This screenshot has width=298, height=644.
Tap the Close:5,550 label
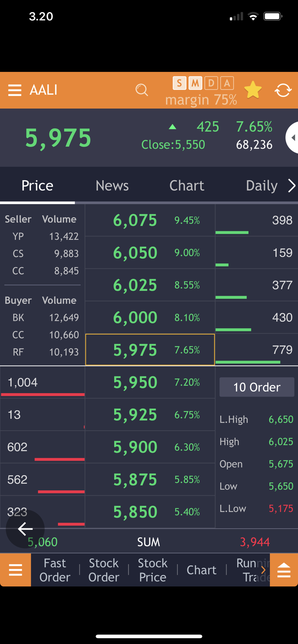click(173, 145)
